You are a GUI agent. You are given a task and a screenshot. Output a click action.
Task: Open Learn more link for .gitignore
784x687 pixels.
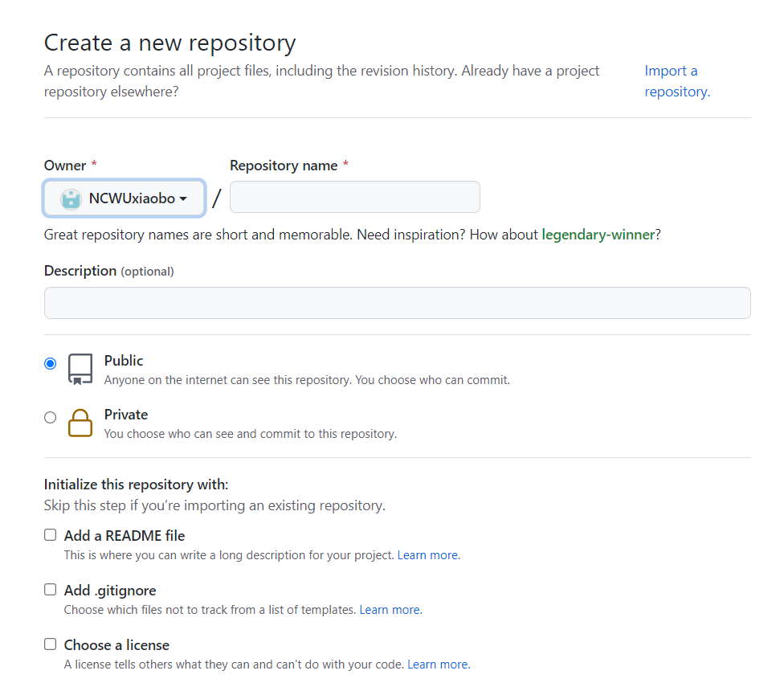click(x=390, y=610)
